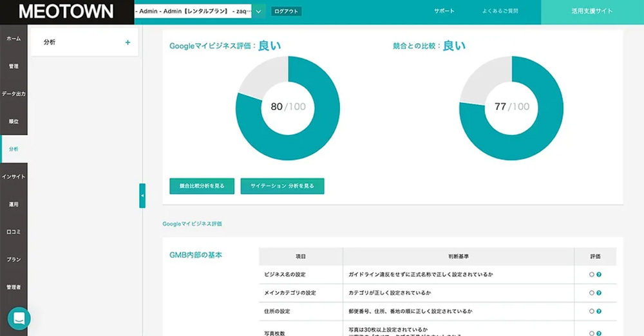Click the サイテーション 分析を見る button
The image size is (644, 336).
282,186
